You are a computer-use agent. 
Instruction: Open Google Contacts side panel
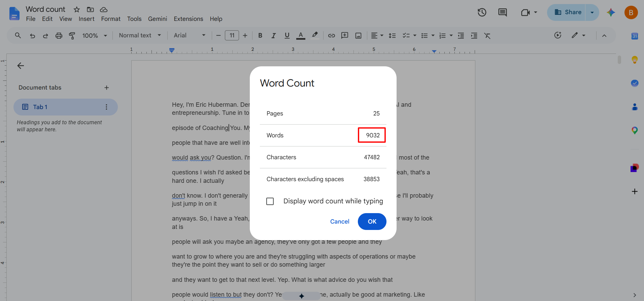[x=635, y=107]
